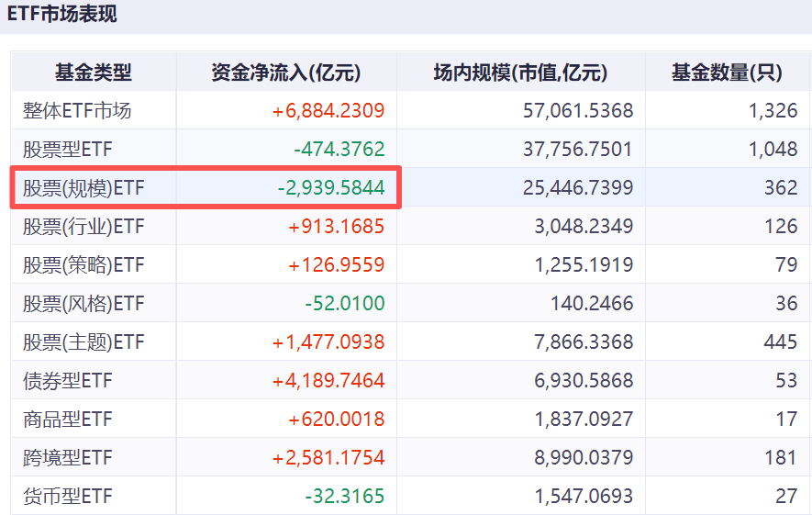Select the 股票(策略)ETF fund type
812x515 pixels.
[83, 265]
